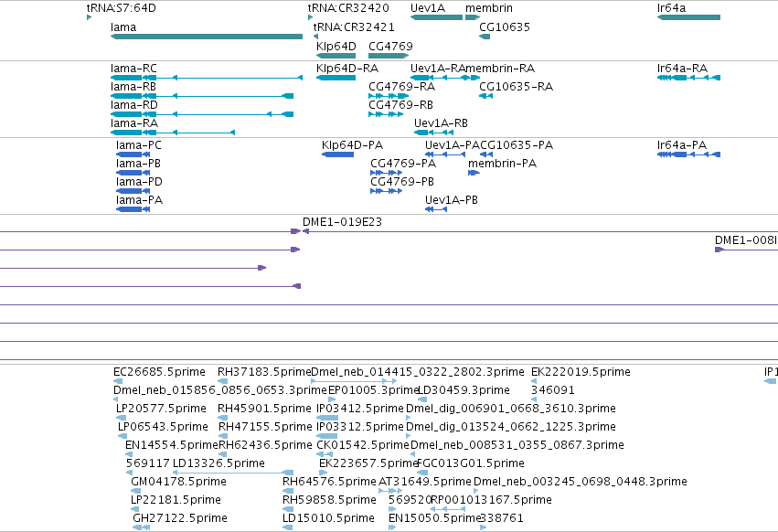
Task: Select the CG4769 gene label
Action: [390, 46]
